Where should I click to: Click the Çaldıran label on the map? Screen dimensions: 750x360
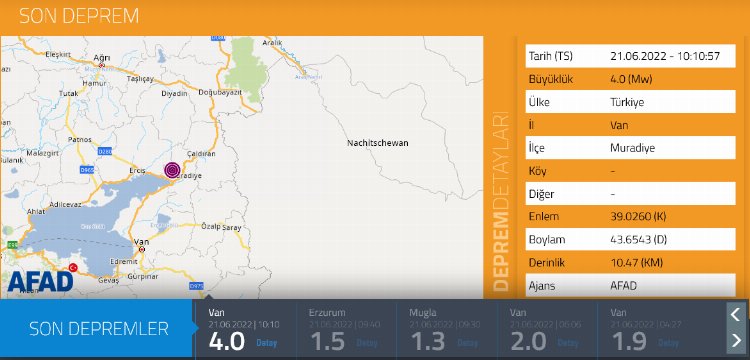(201, 153)
